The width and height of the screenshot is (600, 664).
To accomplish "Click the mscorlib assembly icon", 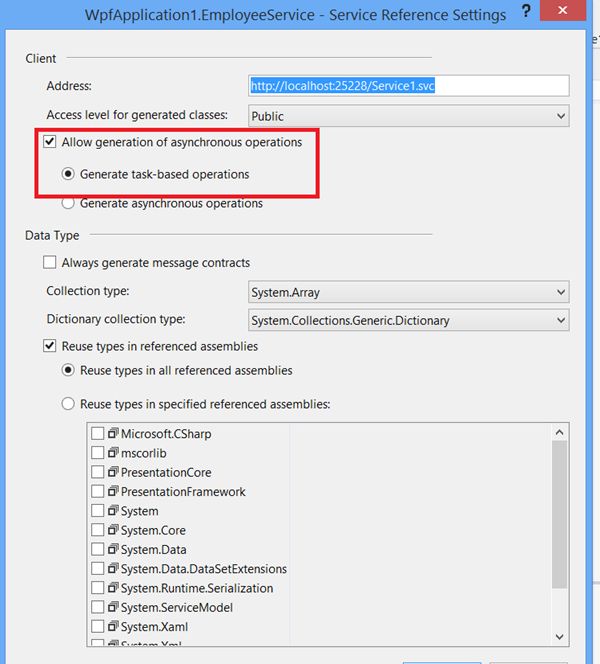I will pos(113,453).
